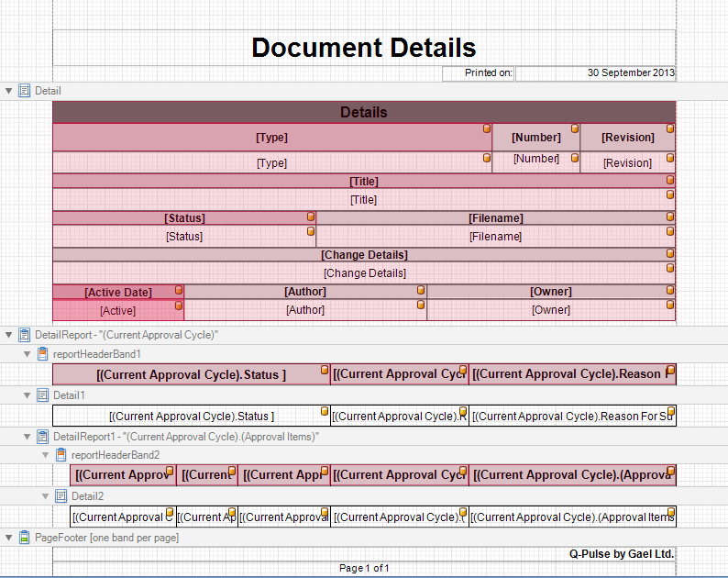The height and width of the screenshot is (578, 728).
Task: Click data binding icon on bold [Number] header
Action: tap(575, 128)
